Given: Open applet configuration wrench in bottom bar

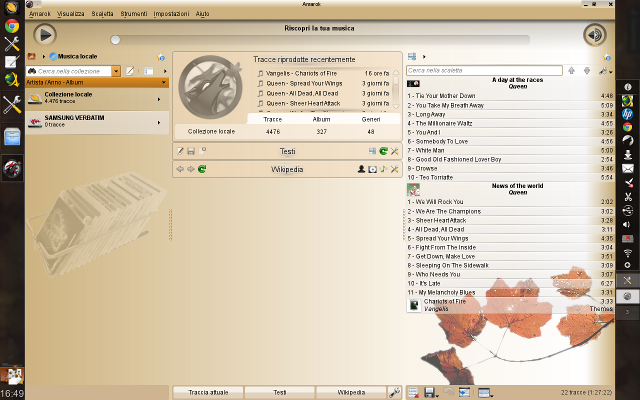Looking at the screenshot, I should [394, 393].
